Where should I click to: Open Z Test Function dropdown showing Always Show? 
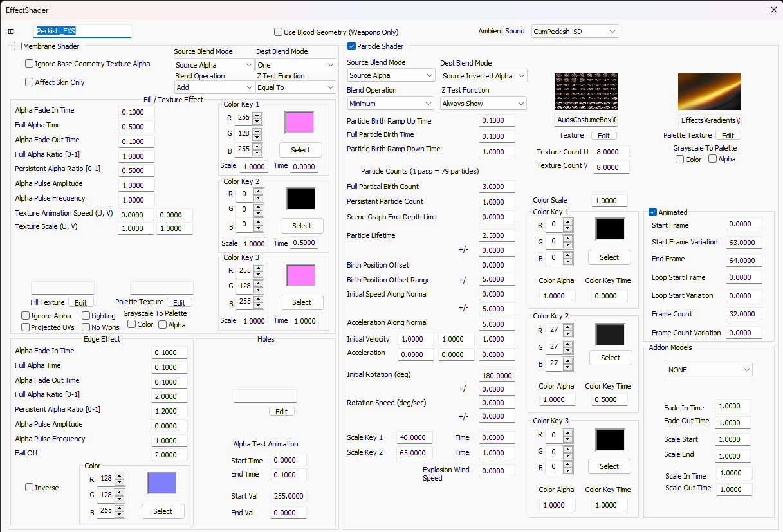(484, 104)
